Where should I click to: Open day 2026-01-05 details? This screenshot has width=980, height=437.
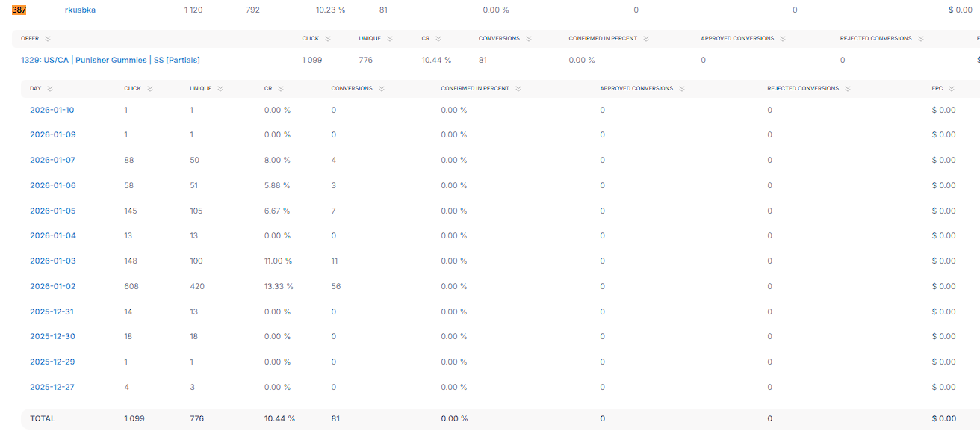[52, 211]
